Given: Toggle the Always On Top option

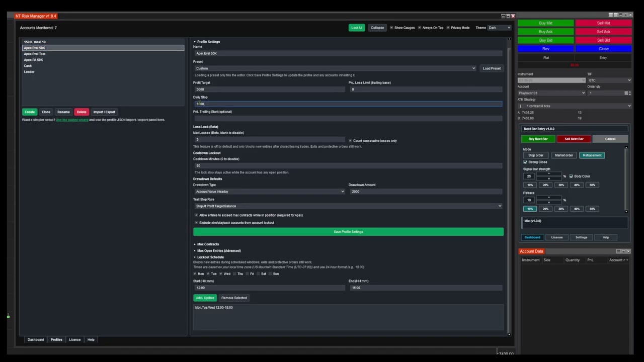Looking at the screenshot, I should click(x=420, y=28).
